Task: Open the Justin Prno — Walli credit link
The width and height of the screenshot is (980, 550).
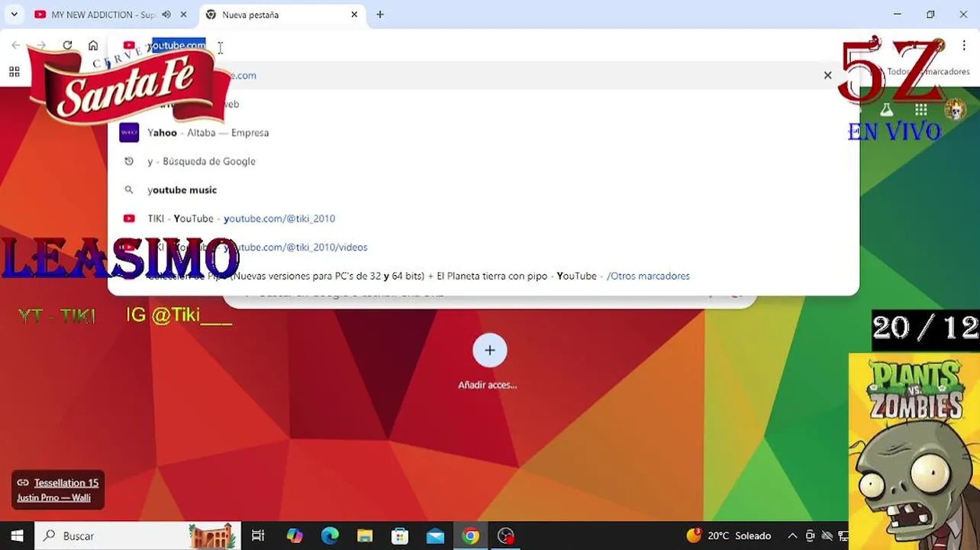Action: [53, 498]
